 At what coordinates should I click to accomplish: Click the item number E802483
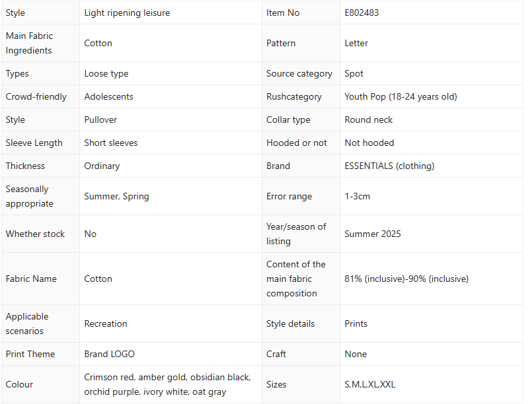pyautogui.click(x=361, y=13)
